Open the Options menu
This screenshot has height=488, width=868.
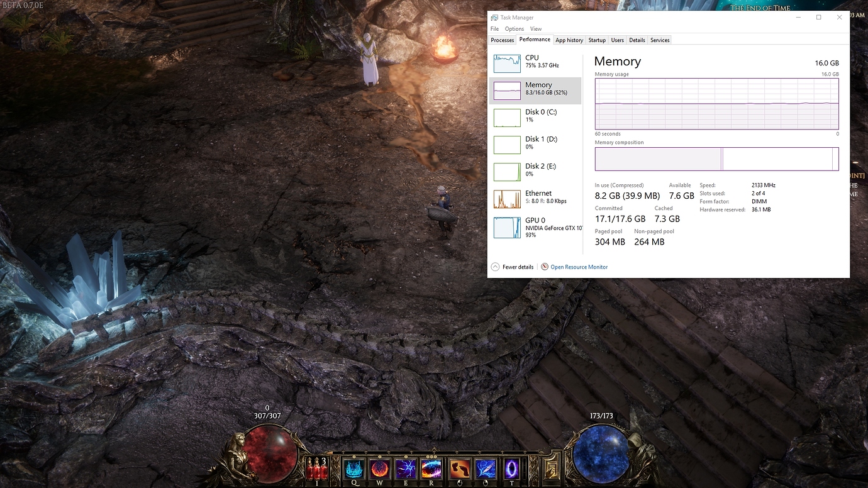point(514,29)
